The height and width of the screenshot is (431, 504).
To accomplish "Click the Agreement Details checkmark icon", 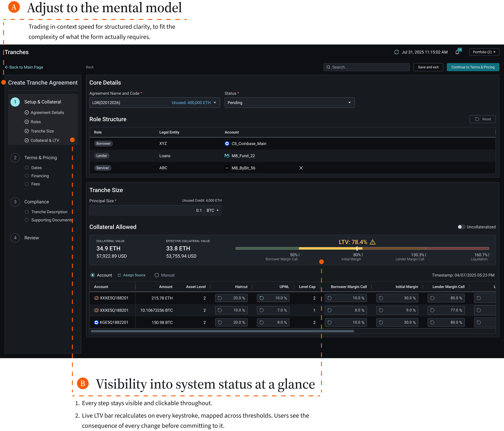I will point(27,112).
